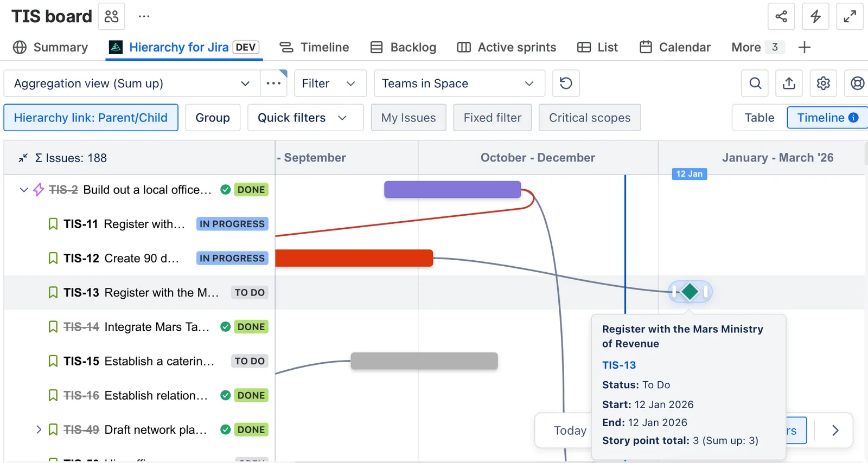Expand the Quick filters dropdown
The image size is (868, 463).
click(x=305, y=118)
